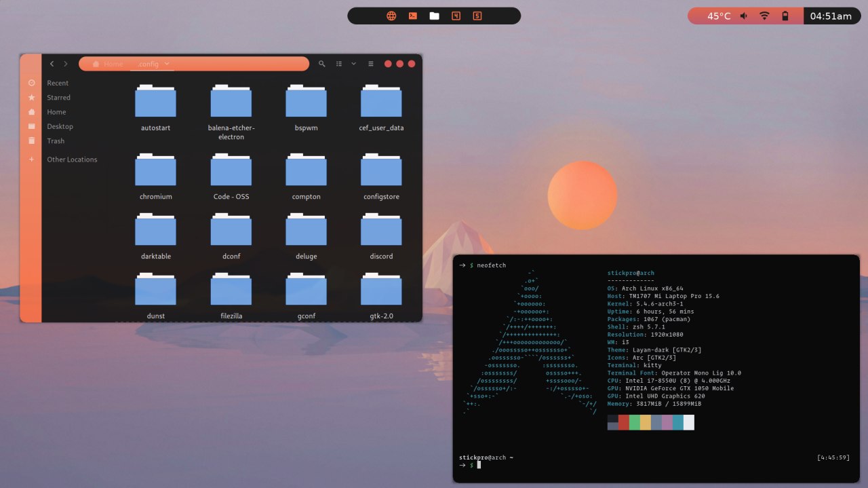Go back in the file manager
The width and height of the screenshot is (868, 488).
52,64
